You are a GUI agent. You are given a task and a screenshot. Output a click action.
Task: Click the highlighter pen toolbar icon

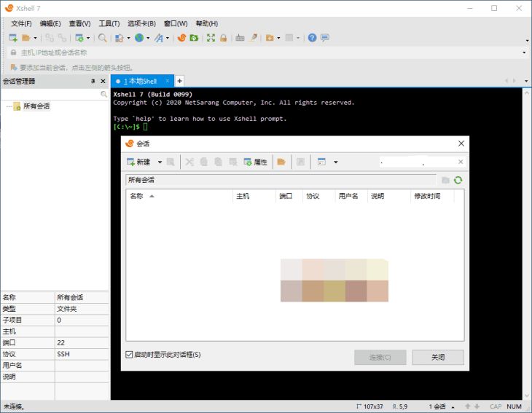(x=254, y=38)
